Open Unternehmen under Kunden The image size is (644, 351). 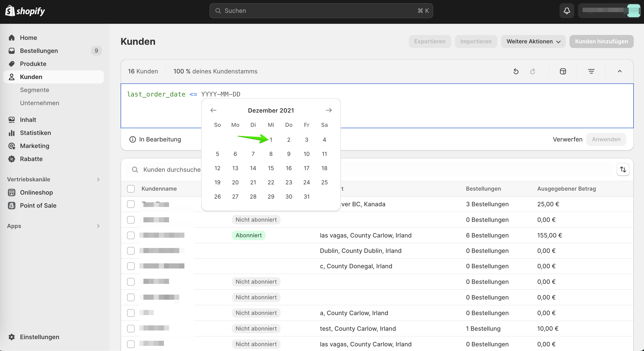(40, 103)
